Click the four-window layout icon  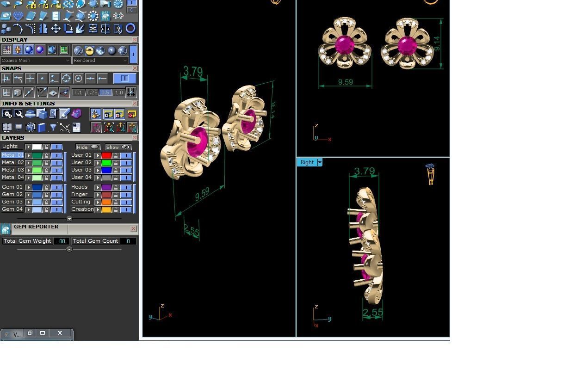(x=7, y=127)
